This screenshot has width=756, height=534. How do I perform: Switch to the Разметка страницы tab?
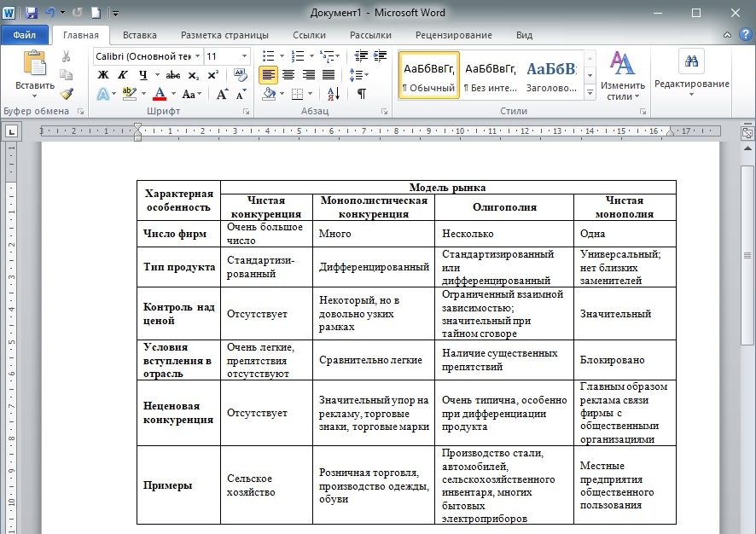224,35
